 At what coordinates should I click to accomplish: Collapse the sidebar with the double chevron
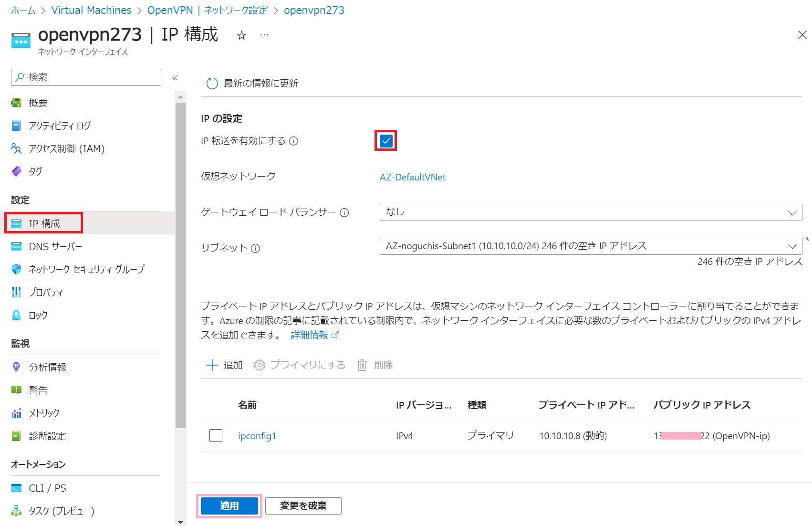[175, 77]
